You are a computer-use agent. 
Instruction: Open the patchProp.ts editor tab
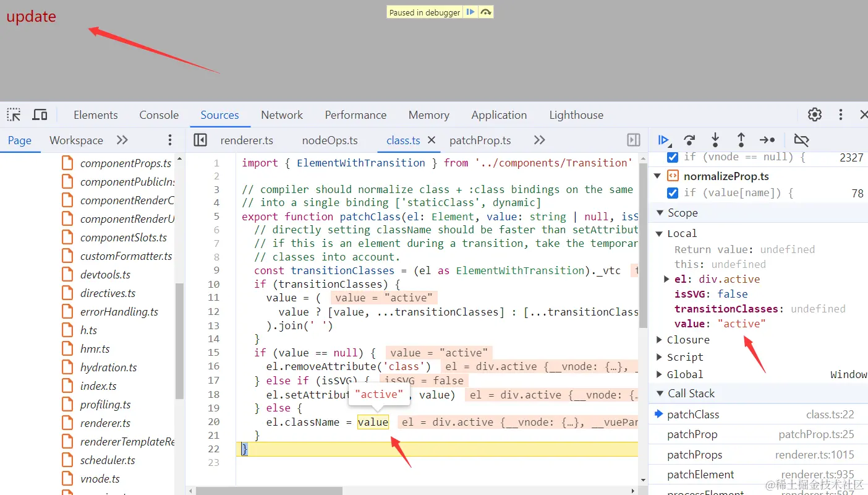coord(480,140)
